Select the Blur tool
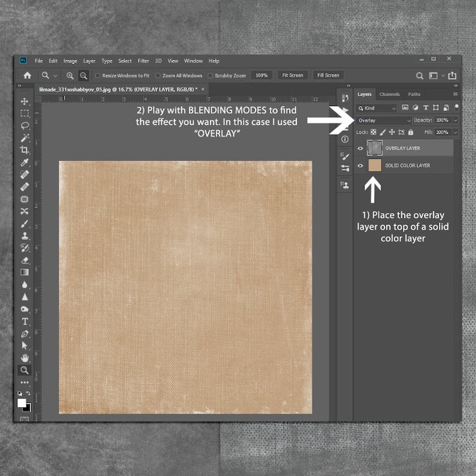This screenshot has width=476, height=476. point(25,284)
